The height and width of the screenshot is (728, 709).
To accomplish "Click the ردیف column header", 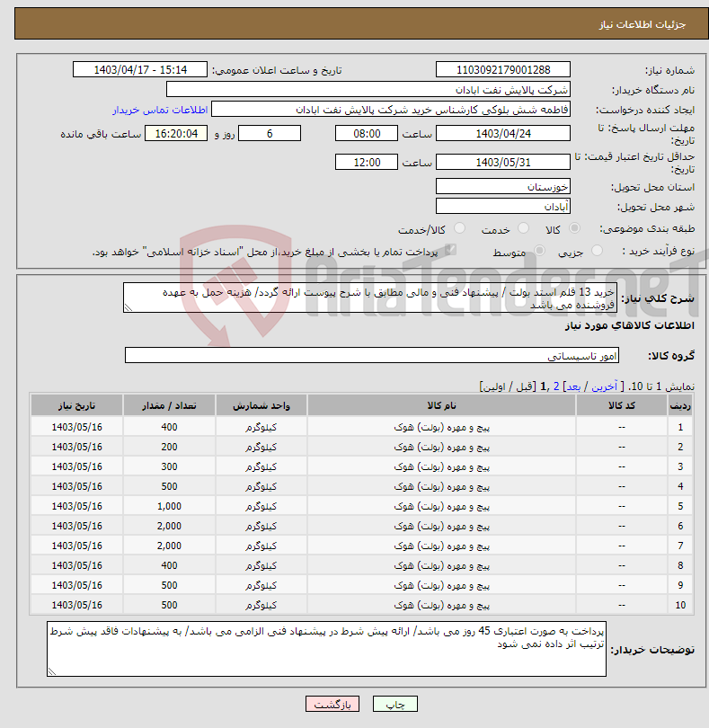I will 680,405.
